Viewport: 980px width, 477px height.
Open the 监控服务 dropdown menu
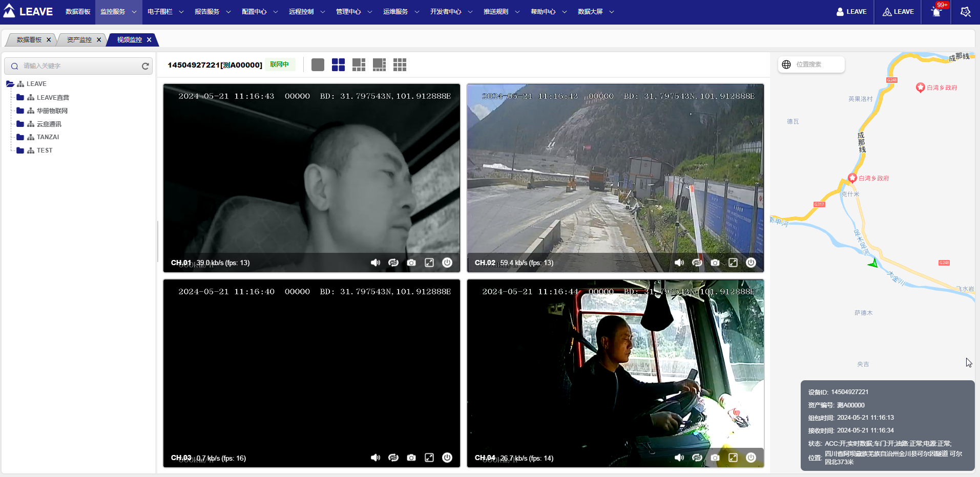[118, 12]
